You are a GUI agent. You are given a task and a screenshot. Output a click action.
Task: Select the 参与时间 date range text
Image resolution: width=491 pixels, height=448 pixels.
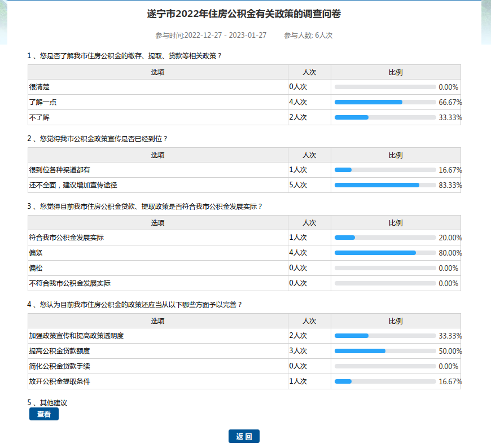[x=211, y=35]
